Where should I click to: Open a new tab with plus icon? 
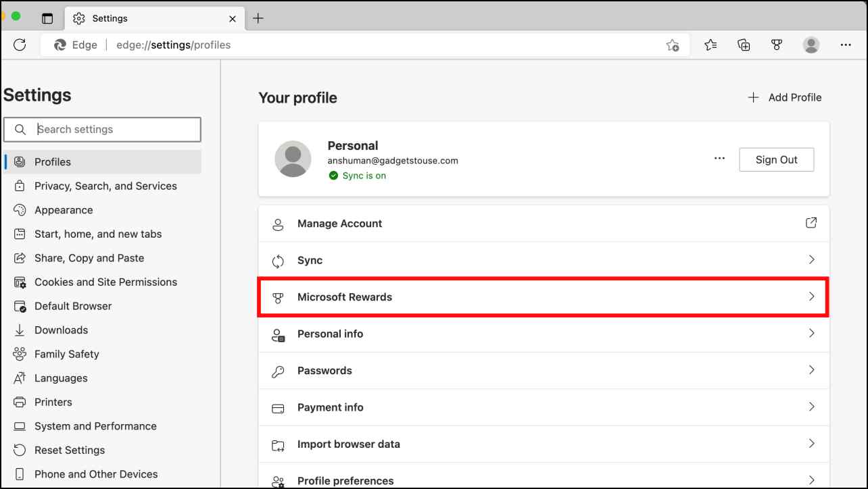click(x=258, y=18)
